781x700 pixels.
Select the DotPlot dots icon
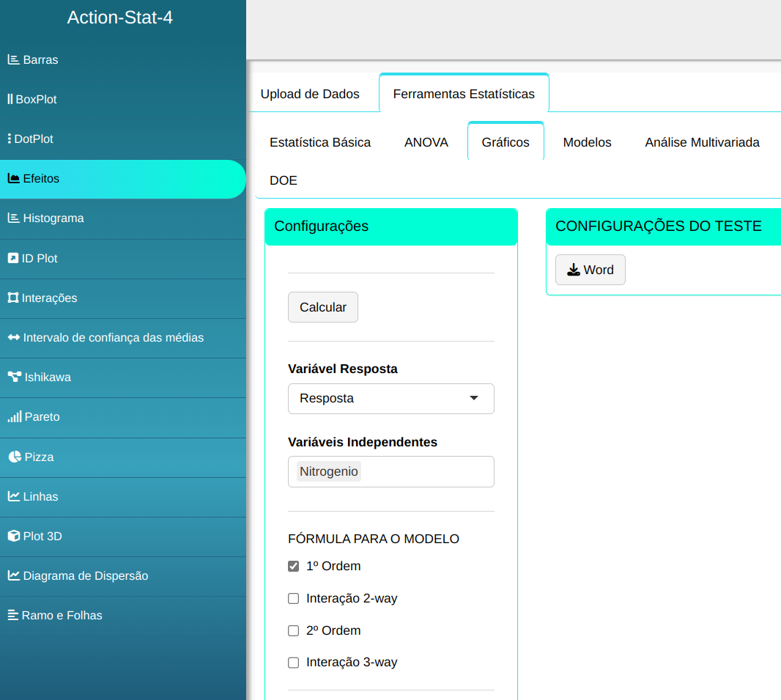[x=10, y=139]
